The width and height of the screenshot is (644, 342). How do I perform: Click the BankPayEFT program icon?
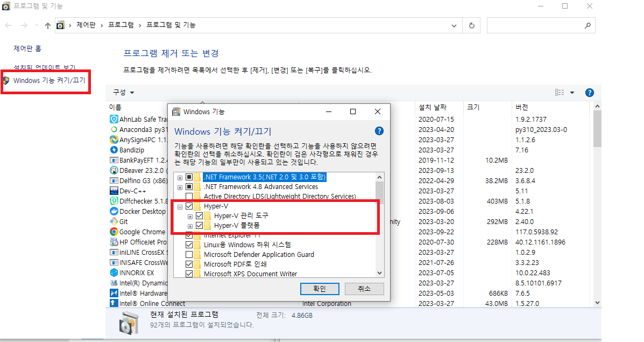point(114,160)
